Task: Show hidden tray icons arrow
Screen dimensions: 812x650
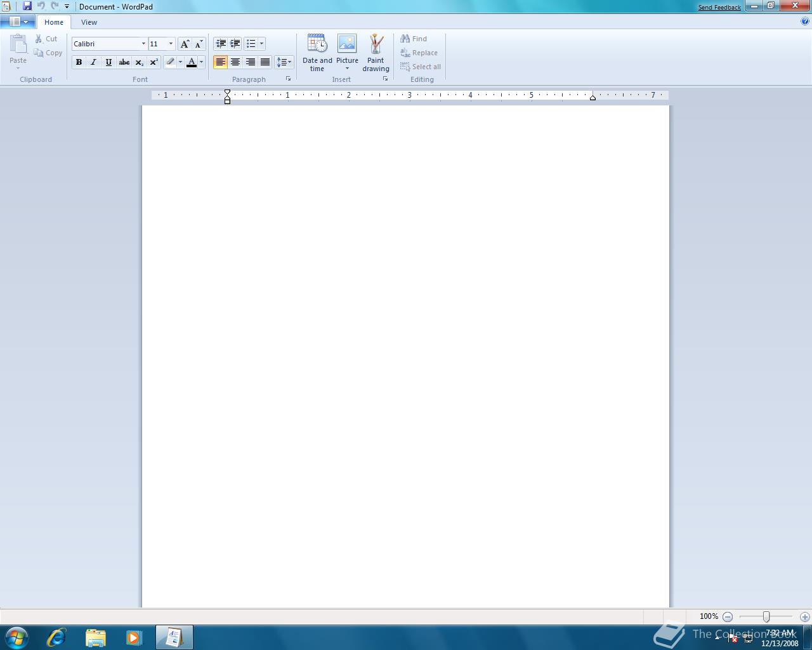Action: pyautogui.click(x=717, y=638)
